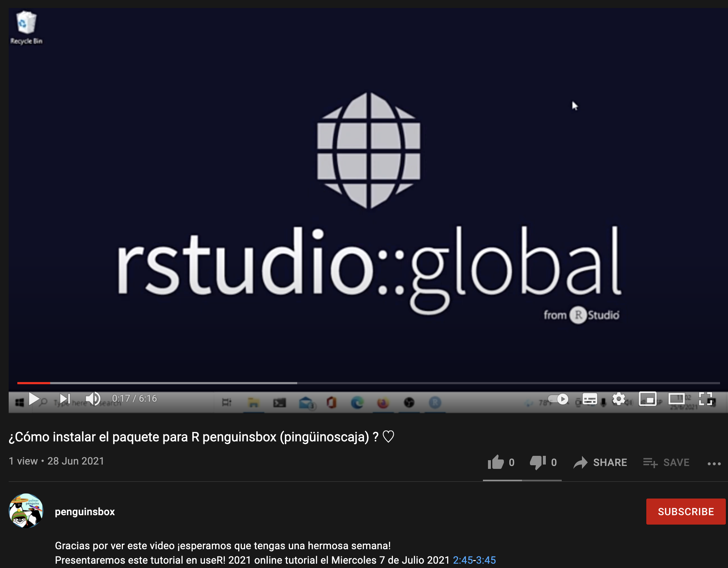728x568 pixels.
Task: Dislike this video
Action: point(538,462)
